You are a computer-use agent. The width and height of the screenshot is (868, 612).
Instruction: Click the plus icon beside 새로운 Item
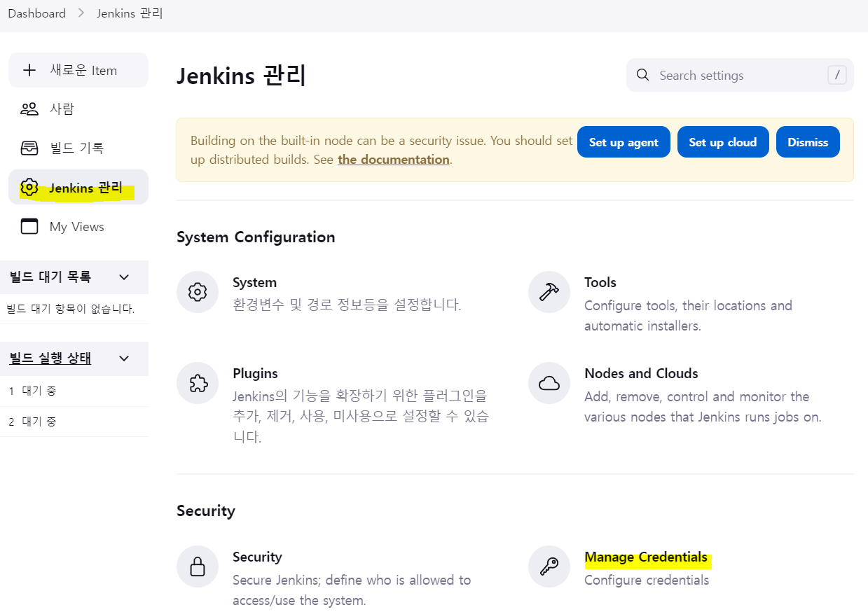click(29, 70)
